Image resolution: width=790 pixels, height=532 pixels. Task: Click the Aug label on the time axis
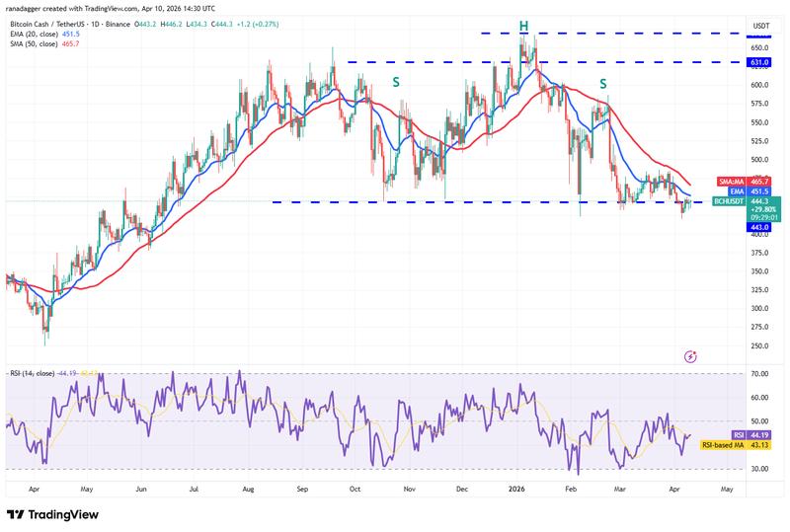click(x=246, y=488)
